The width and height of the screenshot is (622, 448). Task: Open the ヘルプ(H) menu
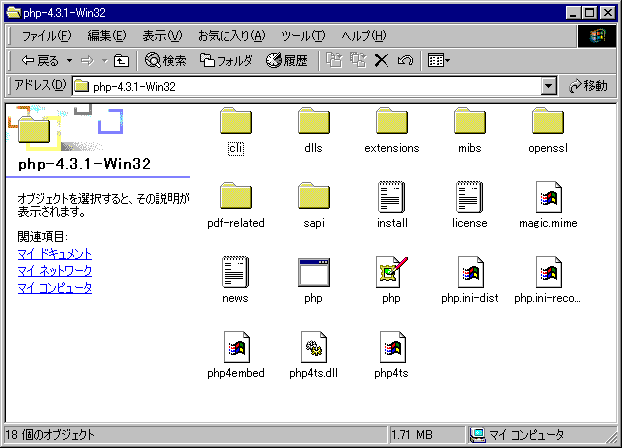click(x=364, y=36)
